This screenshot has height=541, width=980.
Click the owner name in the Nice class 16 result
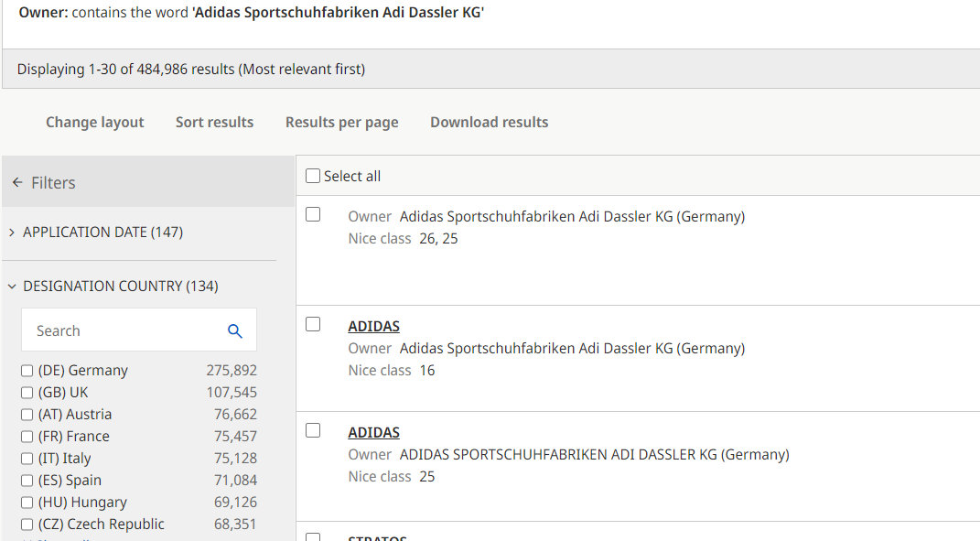[x=573, y=349]
